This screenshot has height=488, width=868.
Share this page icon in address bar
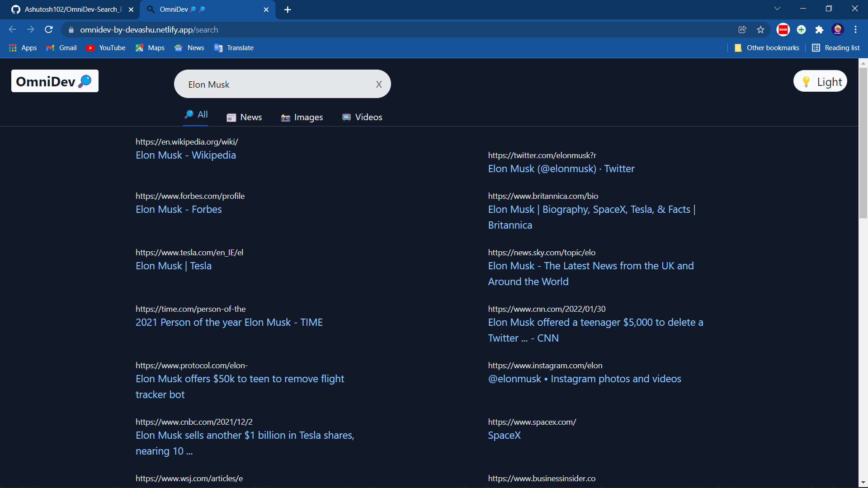coord(742,30)
